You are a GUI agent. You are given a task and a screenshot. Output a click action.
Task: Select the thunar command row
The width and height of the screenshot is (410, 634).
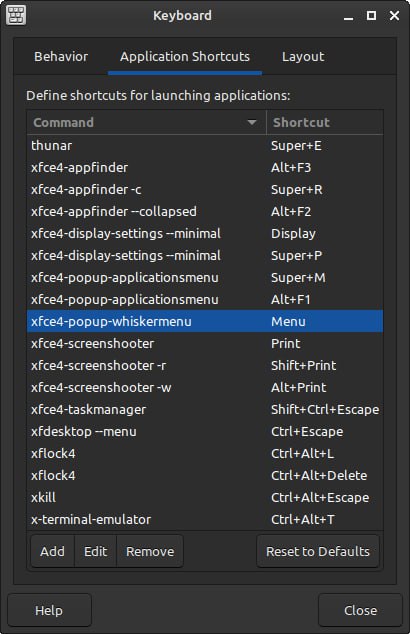[x=205, y=146]
